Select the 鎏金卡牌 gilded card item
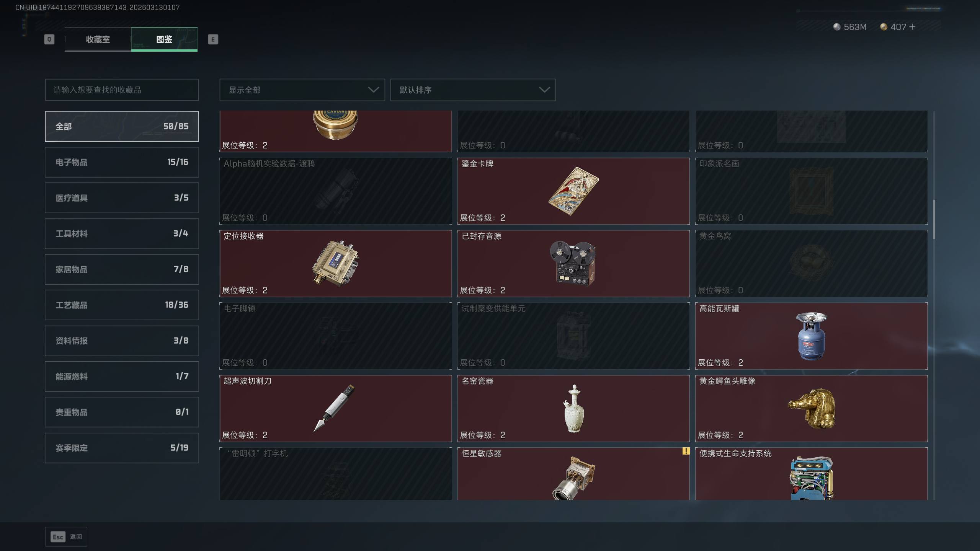 coord(573,191)
